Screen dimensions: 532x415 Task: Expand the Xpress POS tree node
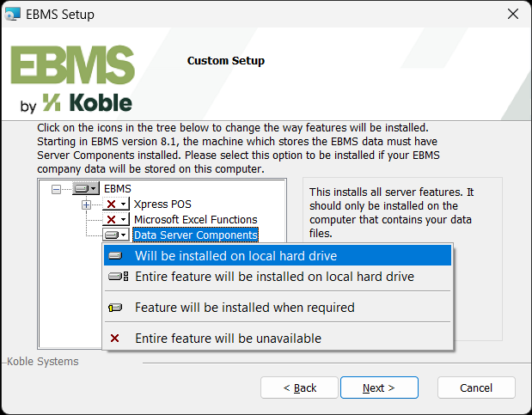point(86,204)
